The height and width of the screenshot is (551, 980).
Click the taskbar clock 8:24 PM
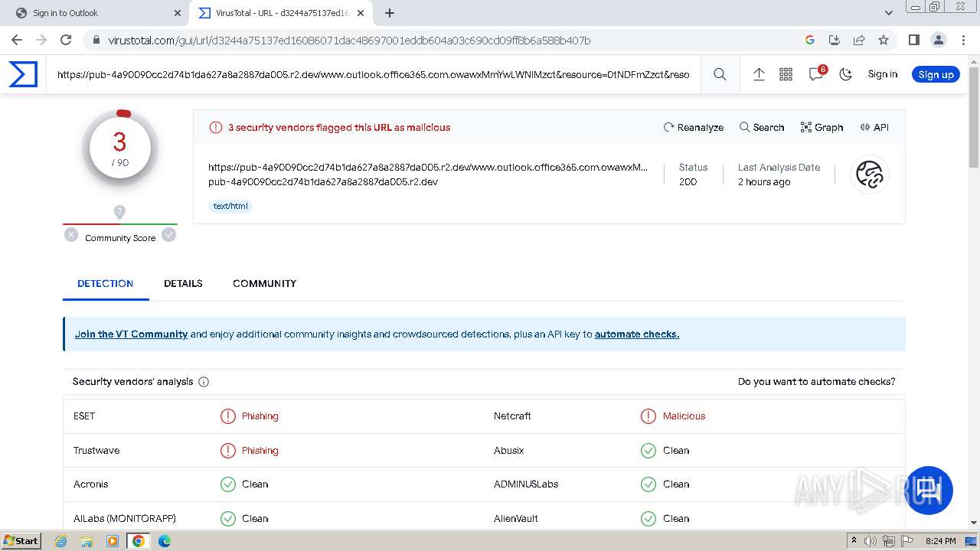click(941, 541)
